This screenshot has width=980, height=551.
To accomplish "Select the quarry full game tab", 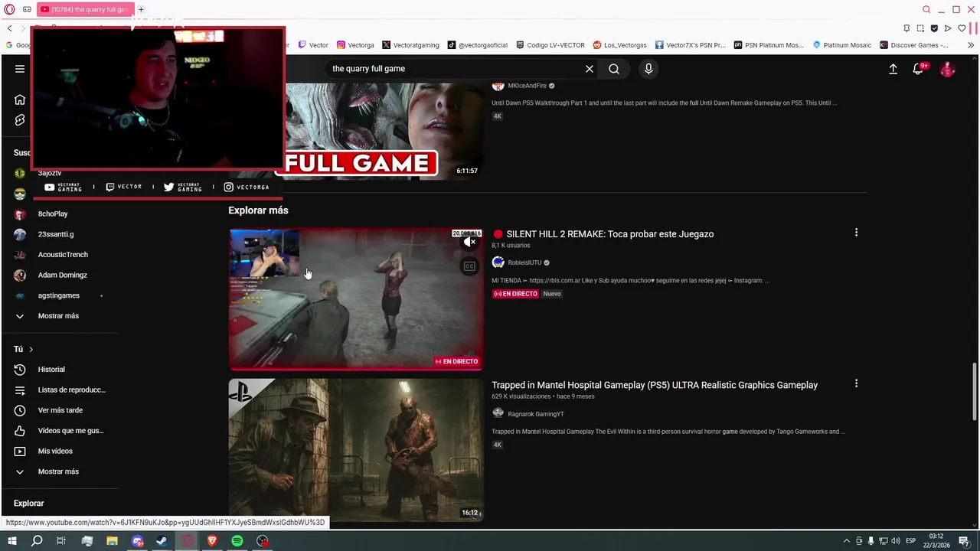I will pyautogui.click(x=84, y=9).
